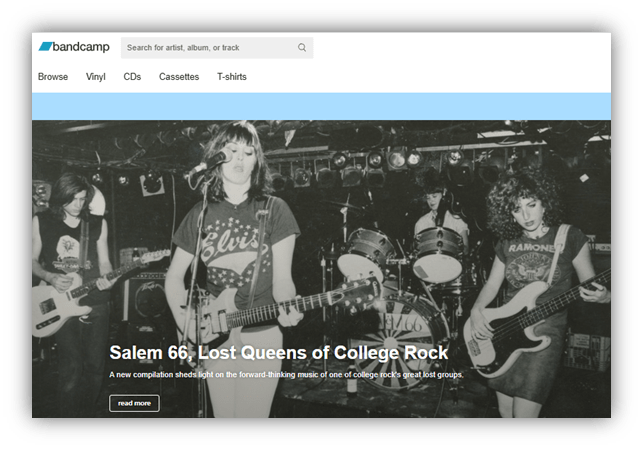Click the bandcamp logo icon

pos(46,47)
